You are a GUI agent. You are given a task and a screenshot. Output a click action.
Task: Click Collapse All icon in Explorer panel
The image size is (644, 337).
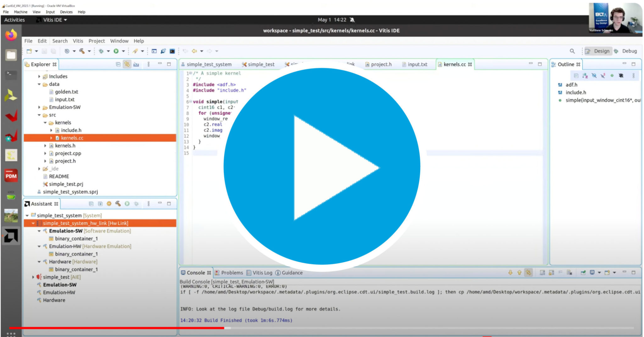(118, 64)
